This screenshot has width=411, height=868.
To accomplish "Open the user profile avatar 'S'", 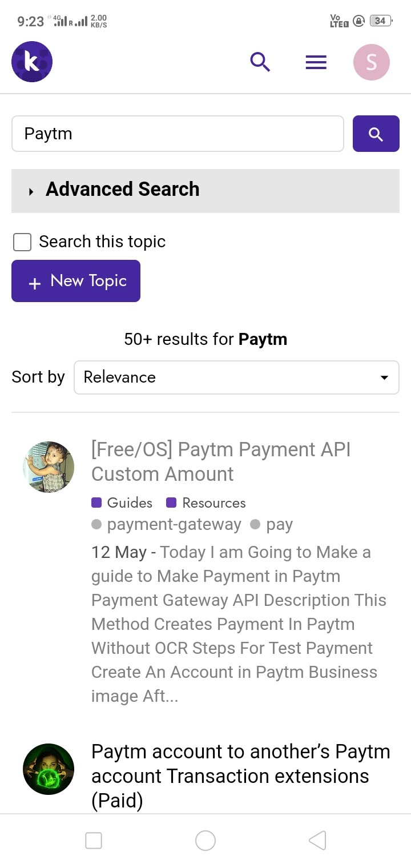I will (x=372, y=62).
